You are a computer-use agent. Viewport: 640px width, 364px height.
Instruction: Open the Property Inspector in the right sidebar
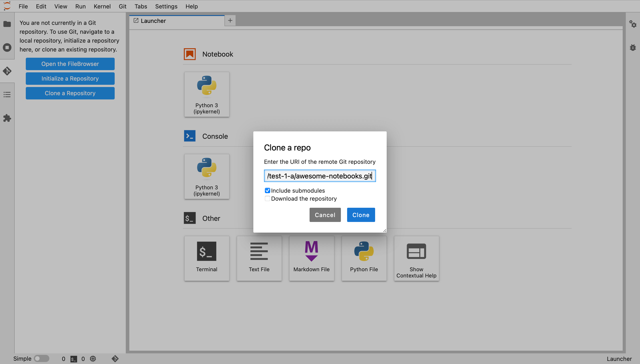click(x=633, y=24)
